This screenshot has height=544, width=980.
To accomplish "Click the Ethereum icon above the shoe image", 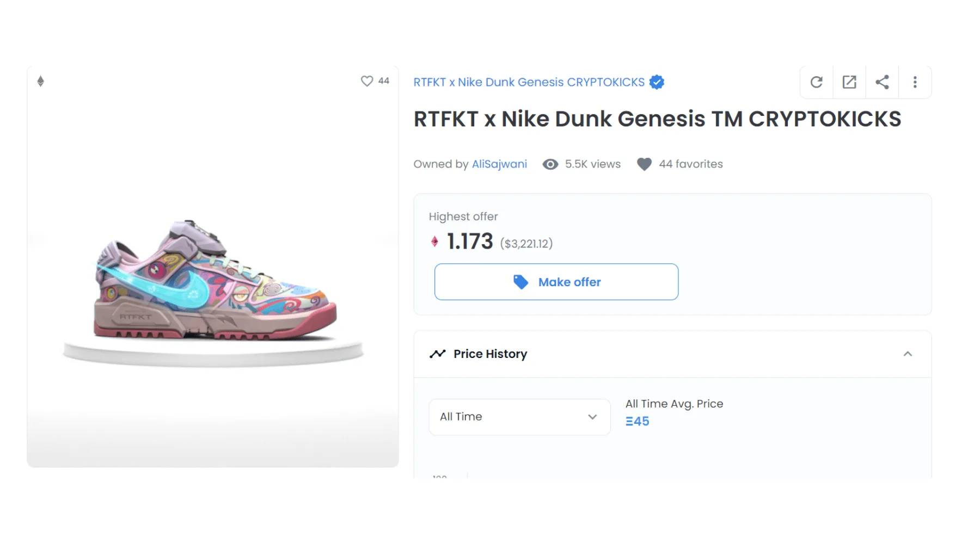I will (40, 82).
